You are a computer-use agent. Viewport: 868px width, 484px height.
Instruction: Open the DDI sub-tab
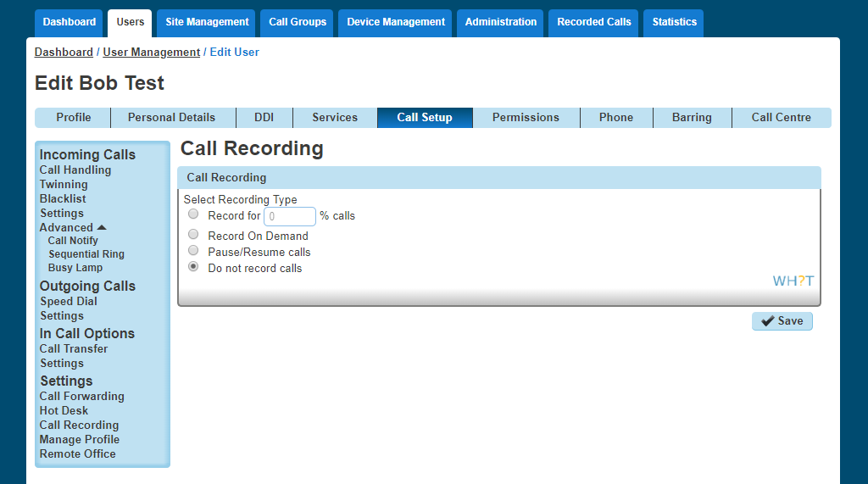264,118
